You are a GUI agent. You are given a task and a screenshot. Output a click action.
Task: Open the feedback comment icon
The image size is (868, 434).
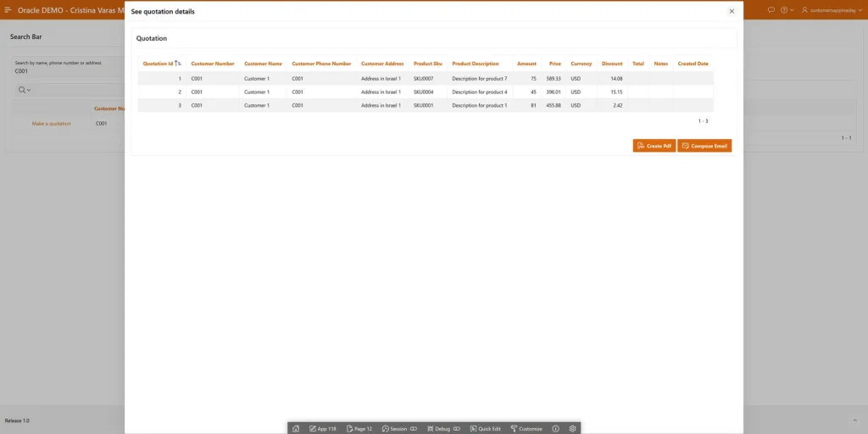pyautogui.click(x=771, y=10)
